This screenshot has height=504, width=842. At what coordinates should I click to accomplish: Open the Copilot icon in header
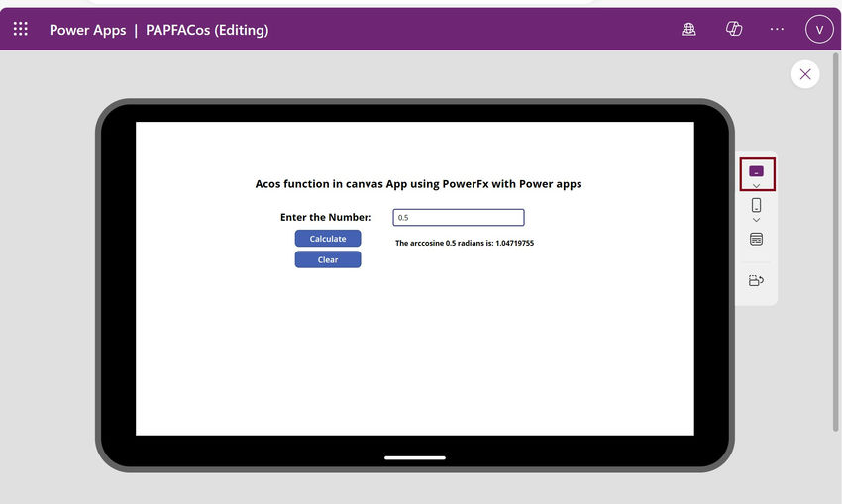733,29
